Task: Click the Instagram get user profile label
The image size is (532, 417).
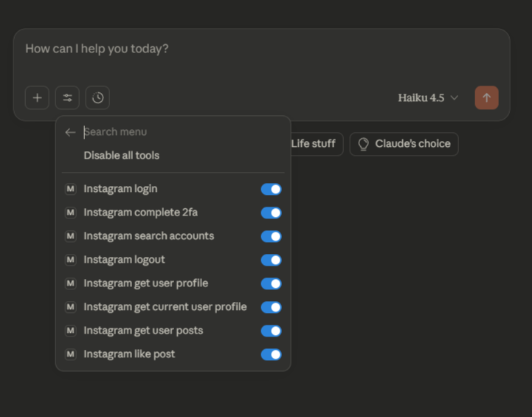Action: [146, 283]
